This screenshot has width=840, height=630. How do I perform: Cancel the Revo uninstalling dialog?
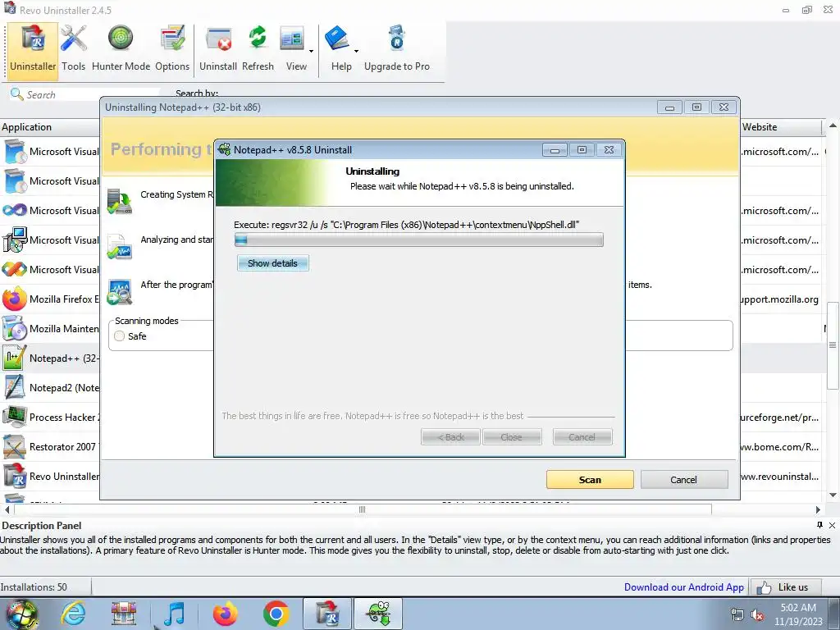pyautogui.click(x=684, y=479)
